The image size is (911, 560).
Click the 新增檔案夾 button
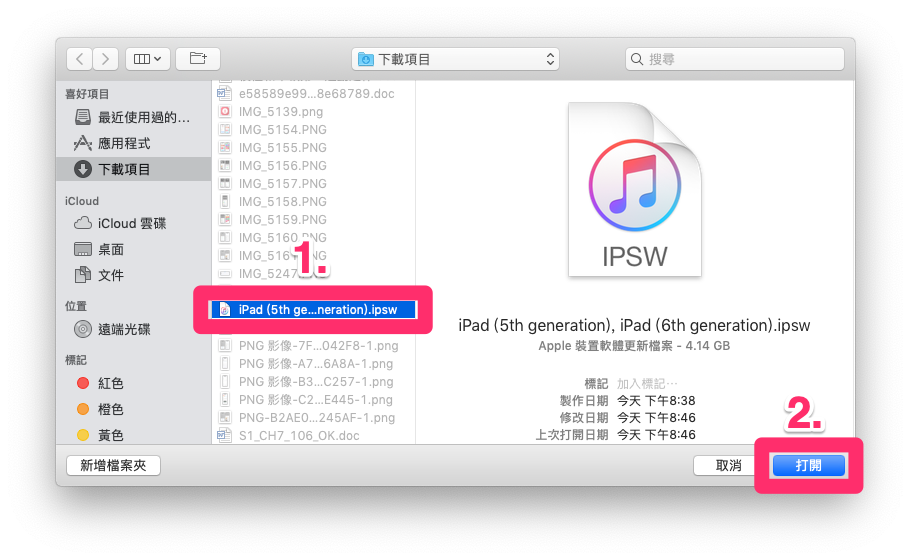[113, 465]
